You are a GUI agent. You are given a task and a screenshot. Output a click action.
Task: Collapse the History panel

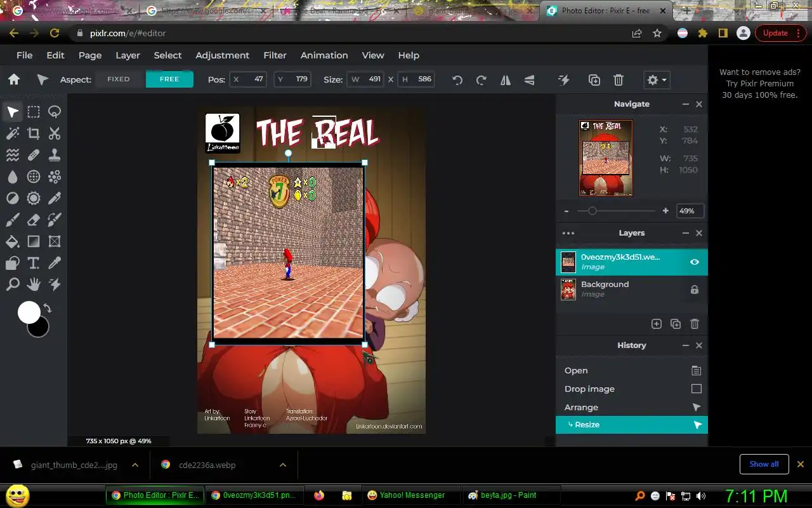[x=686, y=345]
